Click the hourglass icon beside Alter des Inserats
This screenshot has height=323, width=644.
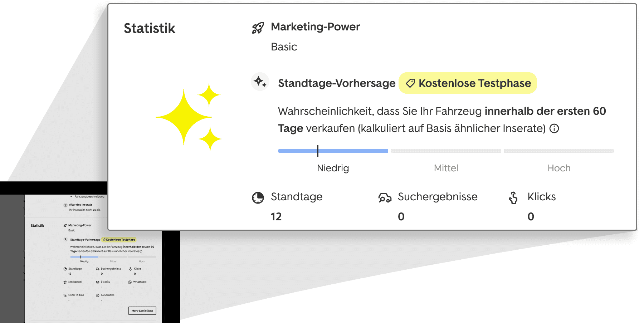coord(65,205)
